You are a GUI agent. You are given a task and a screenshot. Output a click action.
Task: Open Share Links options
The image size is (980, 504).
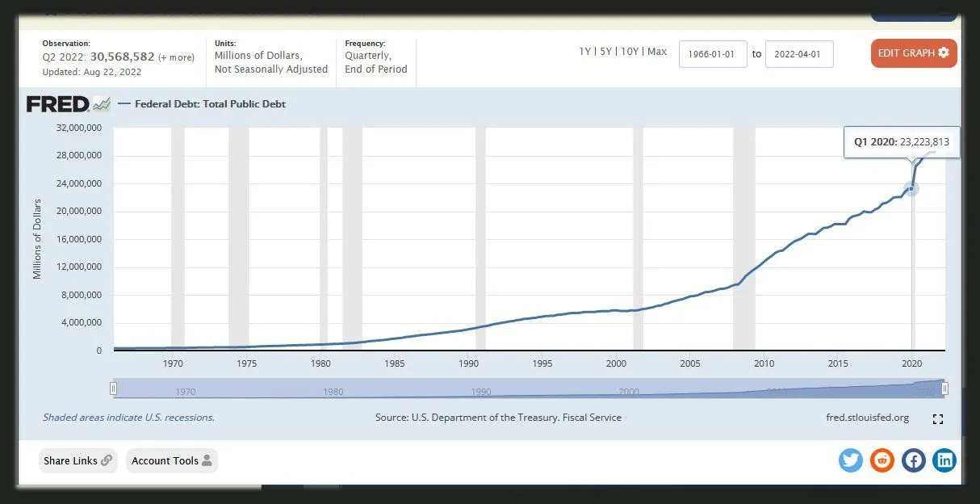77,460
